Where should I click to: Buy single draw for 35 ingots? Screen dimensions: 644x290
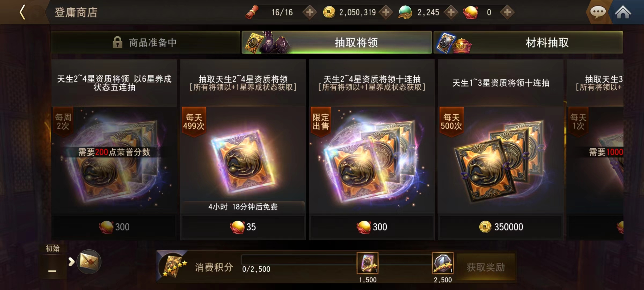tap(243, 227)
